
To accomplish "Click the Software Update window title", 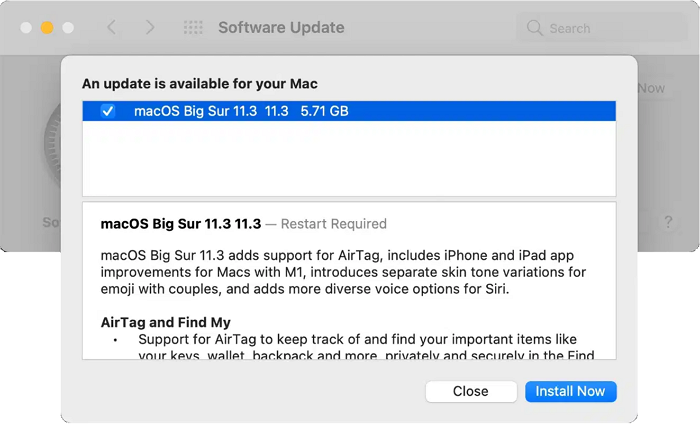I will (x=281, y=28).
